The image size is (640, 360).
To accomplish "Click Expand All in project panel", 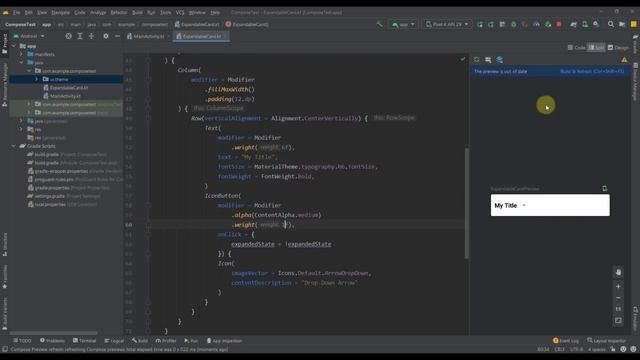I will pos(80,36).
